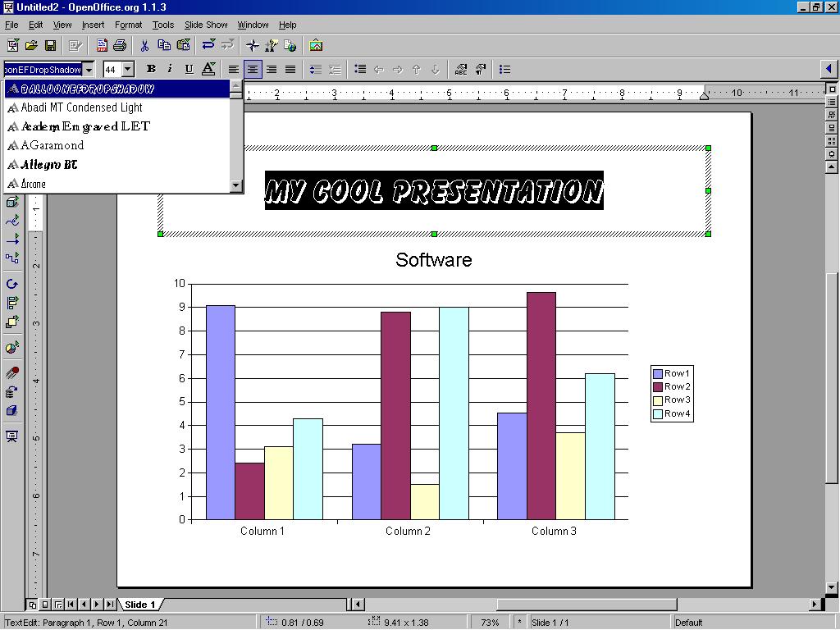Select the Rotate tool in left toolbar
Screen dimensions: 840x630
pos(12,284)
